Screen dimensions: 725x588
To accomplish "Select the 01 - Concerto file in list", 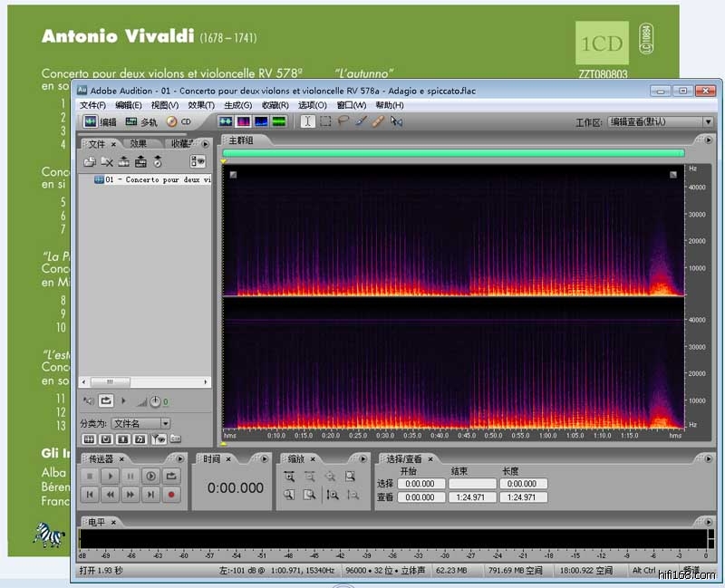I will click(151, 179).
